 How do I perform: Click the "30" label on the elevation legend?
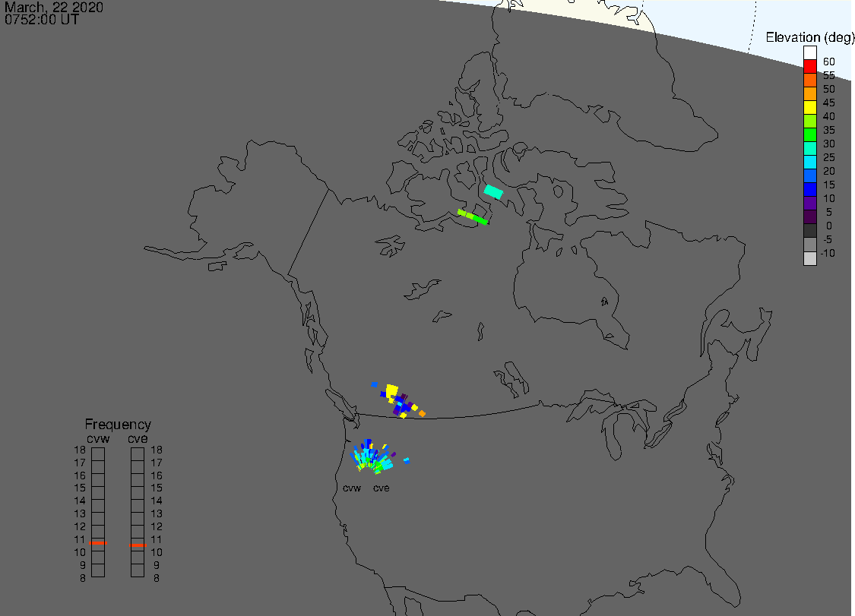click(829, 144)
